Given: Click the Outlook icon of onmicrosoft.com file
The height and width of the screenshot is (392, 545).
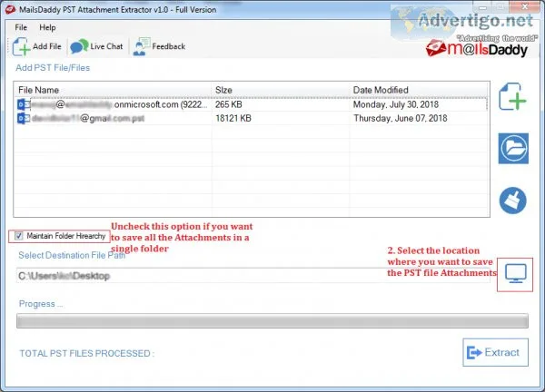Looking at the screenshot, I should point(24,104).
